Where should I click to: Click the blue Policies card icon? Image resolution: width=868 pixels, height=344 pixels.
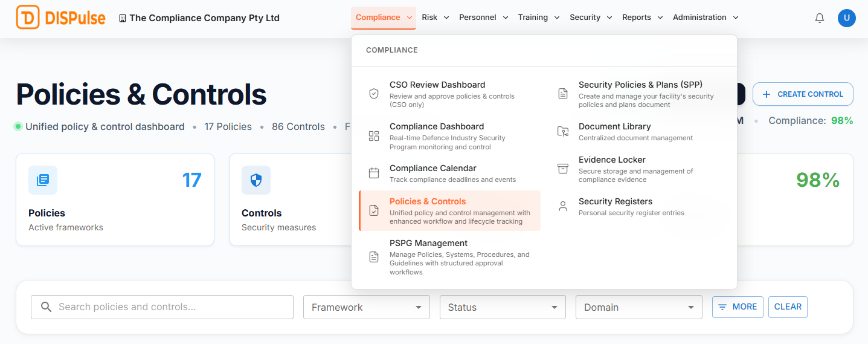(x=43, y=180)
